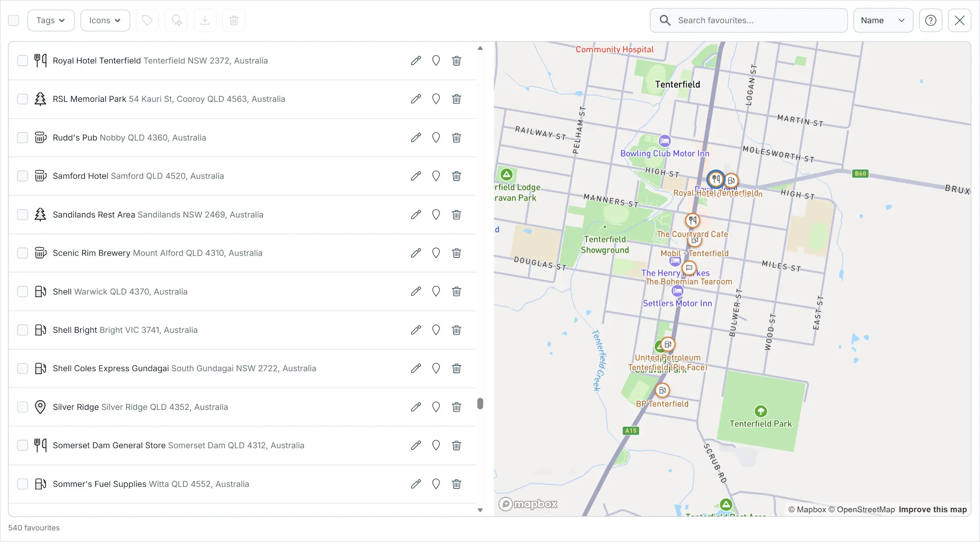Image resolution: width=980 pixels, height=542 pixels.
Task: Close the favourites manager panel
Action: [x=960, y=20]
